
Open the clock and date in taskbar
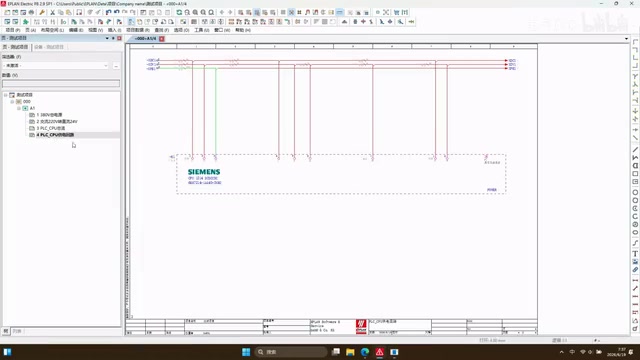pyautogui.click(x=616, y=352)
